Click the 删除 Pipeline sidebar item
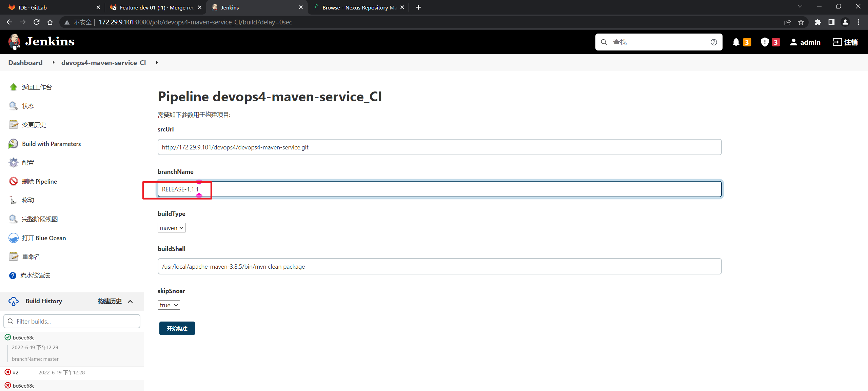The image size is (868, 391). tap(39, 181)
